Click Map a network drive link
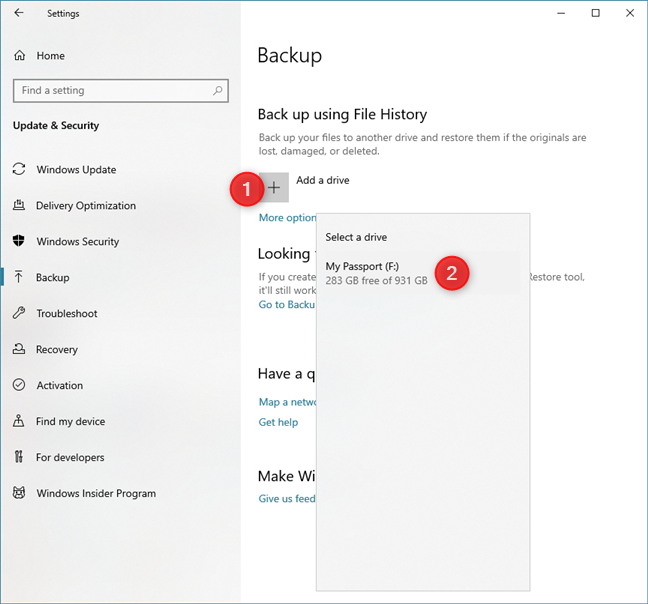 (x=287, y=402)
